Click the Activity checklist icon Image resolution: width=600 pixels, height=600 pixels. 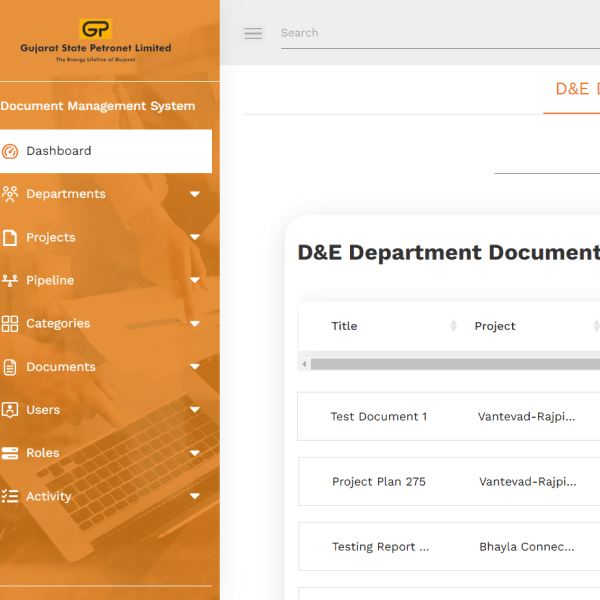point(10,496)
